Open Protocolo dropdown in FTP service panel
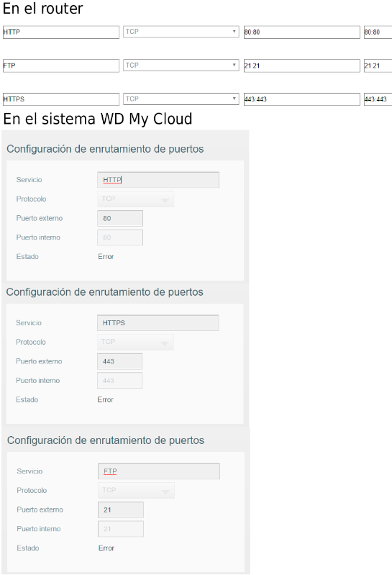Viewport: 392px width, 575px height. 136,490
